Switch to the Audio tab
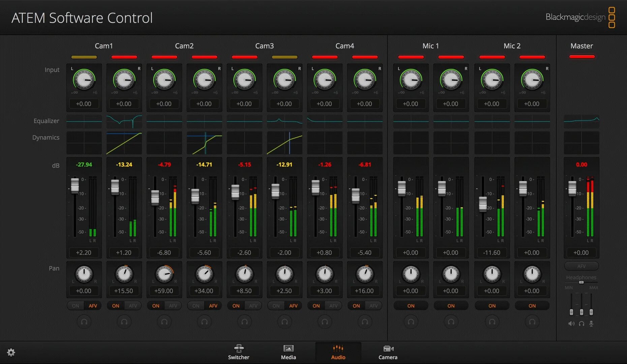This screenshot has width=627, height=364. click(338, 352)
